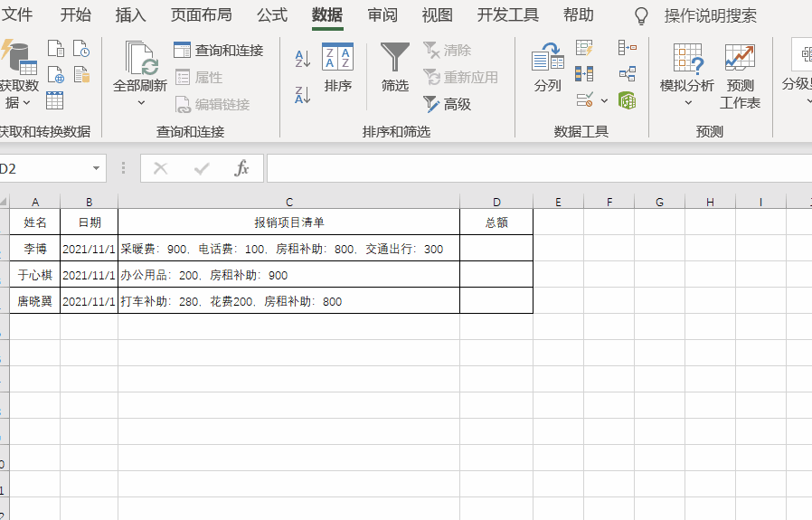812x520 pixels.
Task: Click the 属性 properties button
Action: coord(199,78)
